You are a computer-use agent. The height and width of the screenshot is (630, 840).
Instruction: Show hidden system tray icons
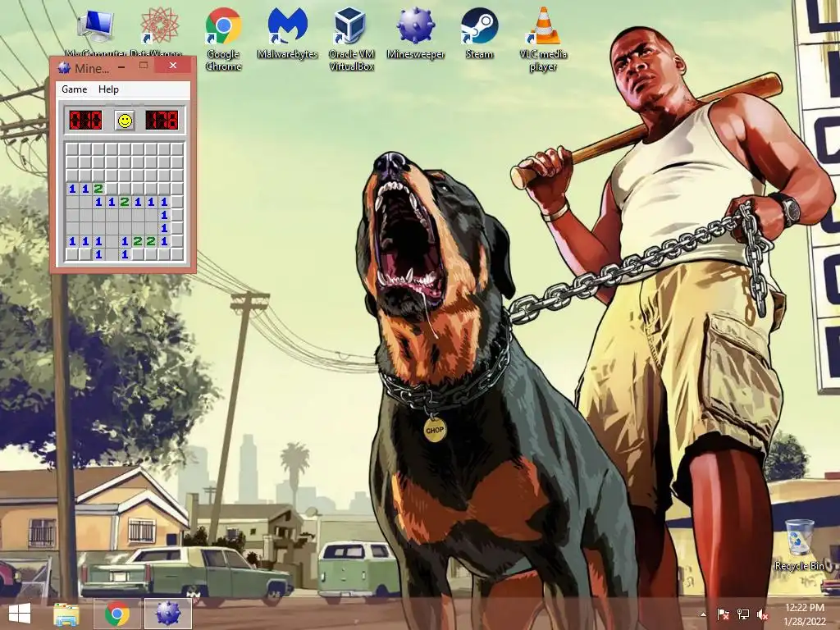click(x=703, y=614)
